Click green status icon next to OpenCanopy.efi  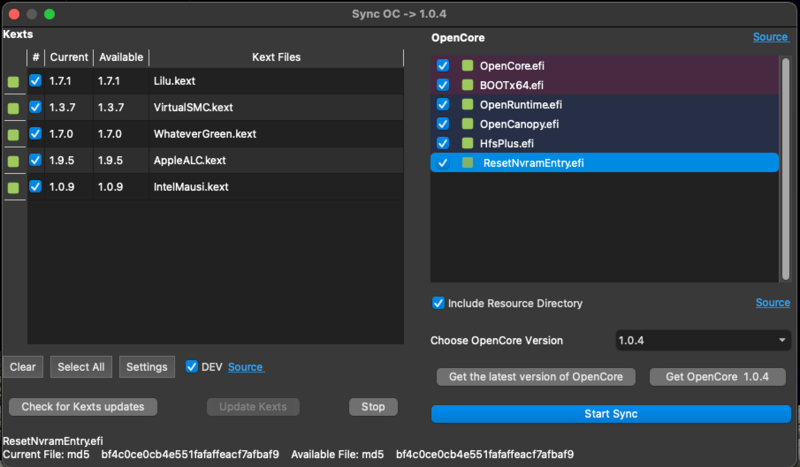pyautogui.click(x=466, y=124)
